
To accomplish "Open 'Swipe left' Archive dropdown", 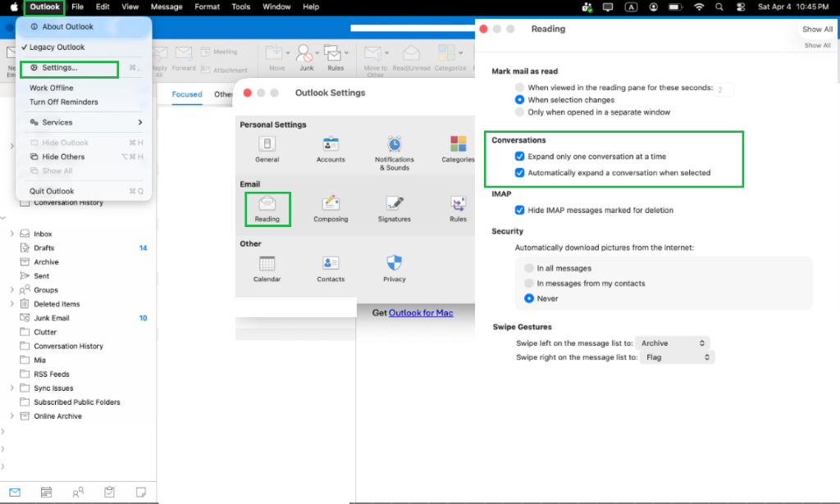I will click(x=673, y=343).
